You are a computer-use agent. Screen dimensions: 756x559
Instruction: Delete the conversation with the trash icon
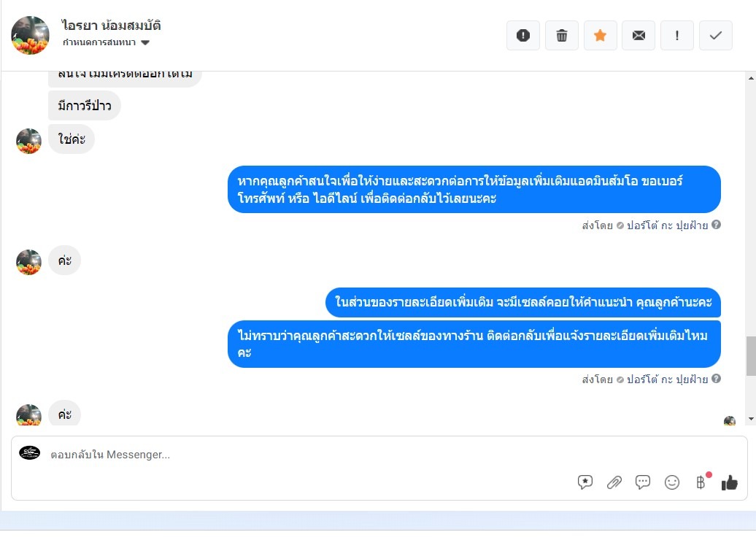tap(562, 35)
